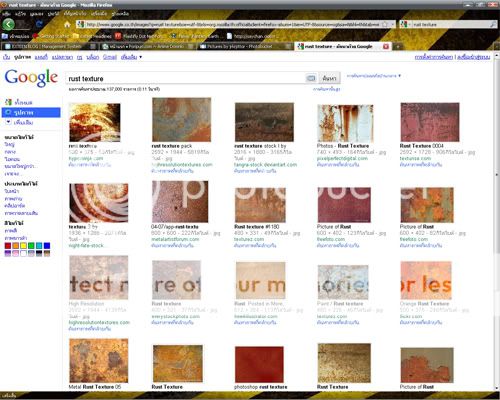The height and width of the screenshot is (400, 500).
Task: Close the rust texture Google tab
Action: (x=386, y=46)
